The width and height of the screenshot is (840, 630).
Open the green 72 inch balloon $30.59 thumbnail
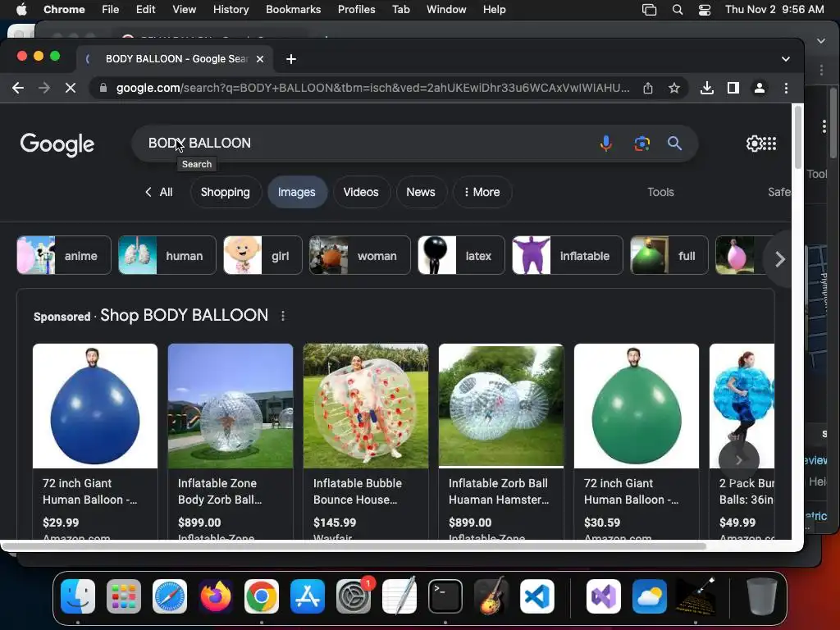[637, 406]
